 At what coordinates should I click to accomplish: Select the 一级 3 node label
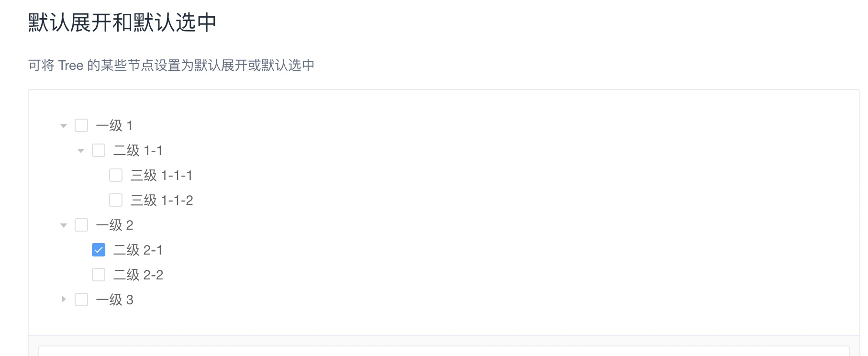point(115,300)
